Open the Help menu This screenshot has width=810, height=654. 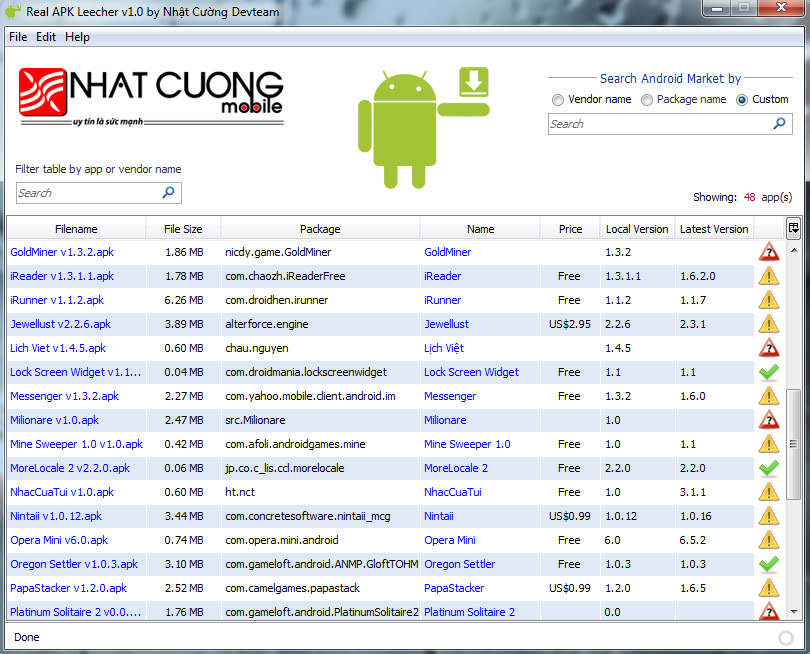click(77, 37)
